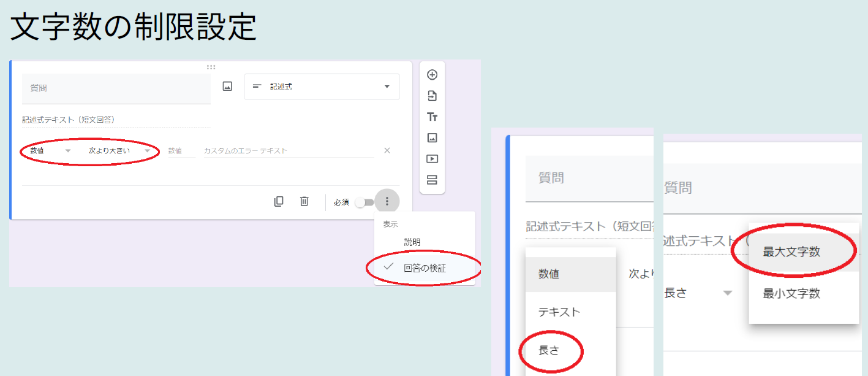The height and width of the screenshot is (376, 868).
Task: Add title and description with Tt icon
Action: tap(432, 117)
